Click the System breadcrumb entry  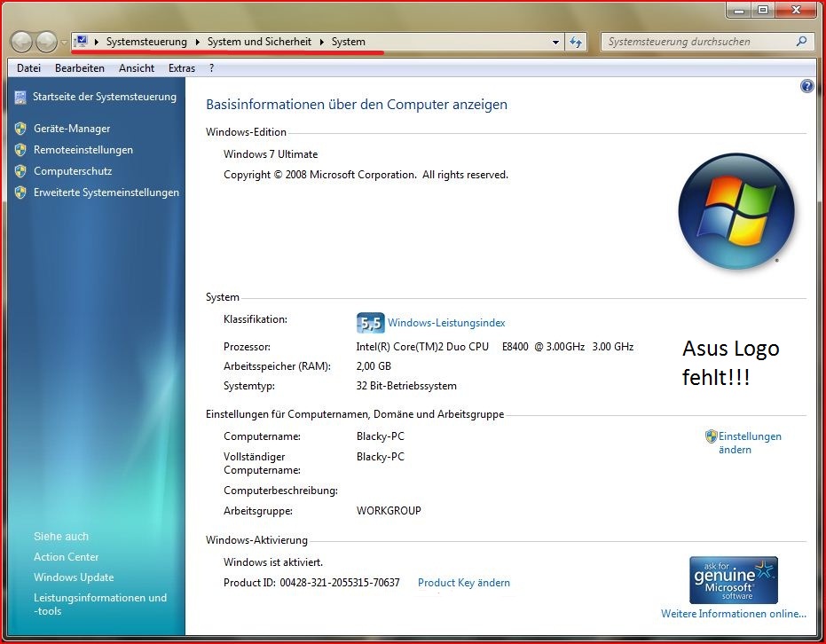click(348, 42)
